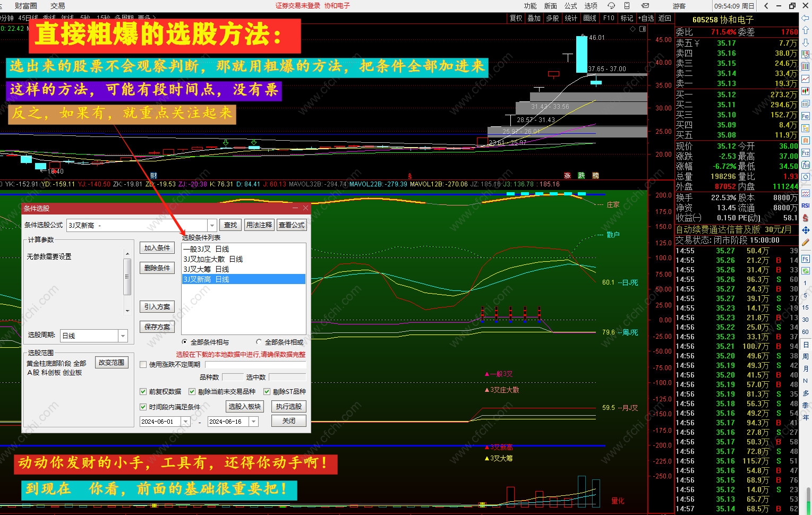The image size is (812, 515).
Task: Click the RSI indicator icon in sidebar
Action: (806, 205)
